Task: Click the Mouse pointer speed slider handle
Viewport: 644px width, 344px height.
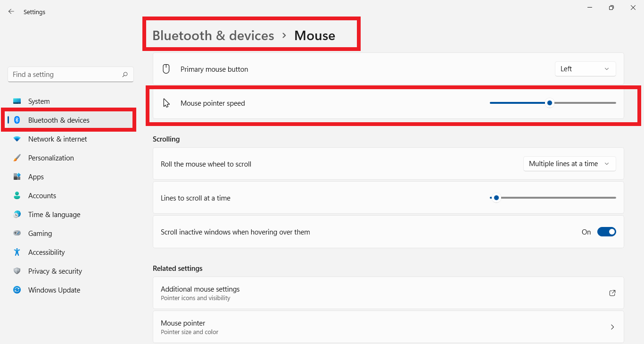Action: pos(550,103)
